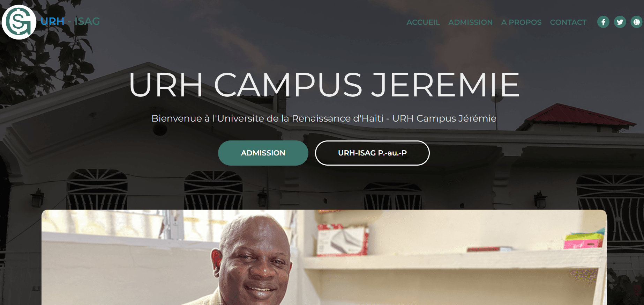
Task: Open the CONTACT navigation item
Action: point(568,22)
